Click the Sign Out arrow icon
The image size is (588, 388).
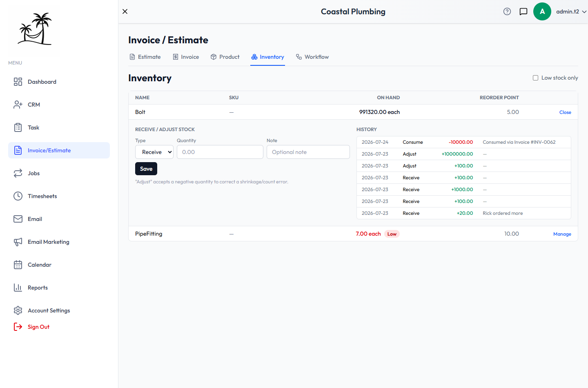click(x=18, y=327)
